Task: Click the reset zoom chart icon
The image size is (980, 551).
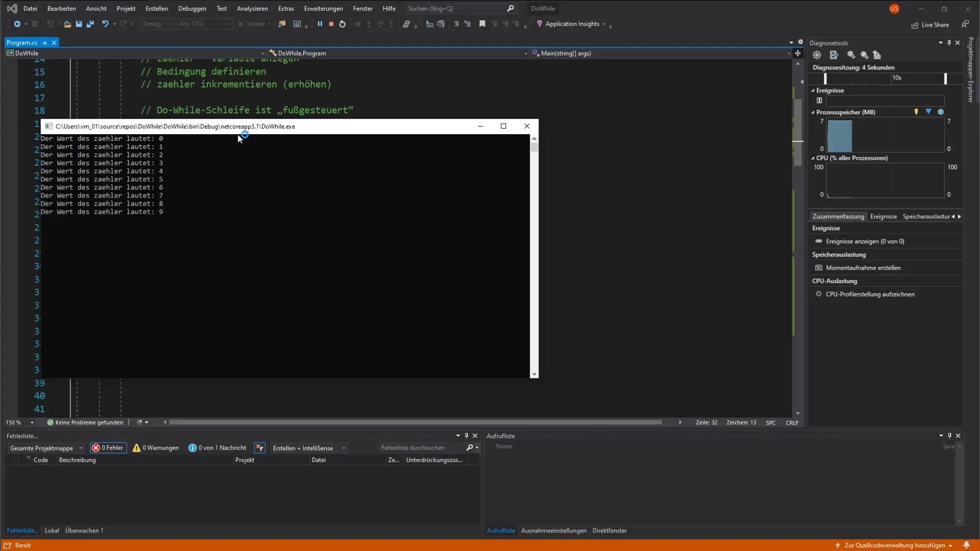Action: [x=877, y=55]
